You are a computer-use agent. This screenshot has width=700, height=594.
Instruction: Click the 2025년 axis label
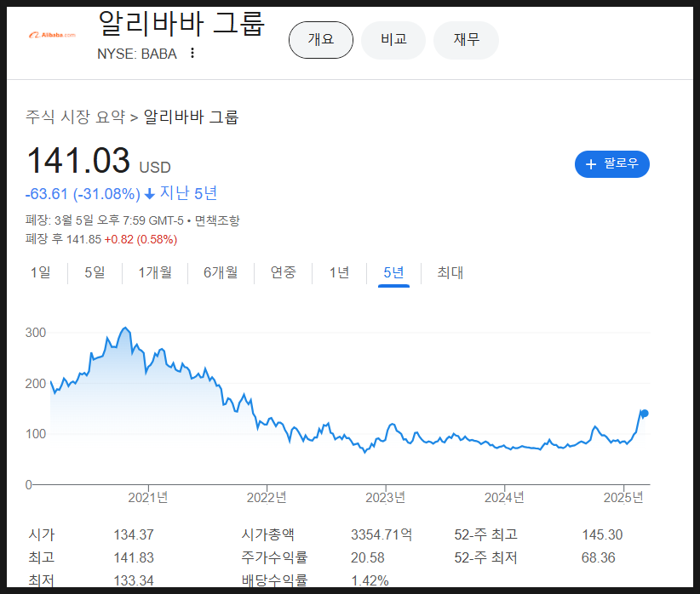(623, 497)
